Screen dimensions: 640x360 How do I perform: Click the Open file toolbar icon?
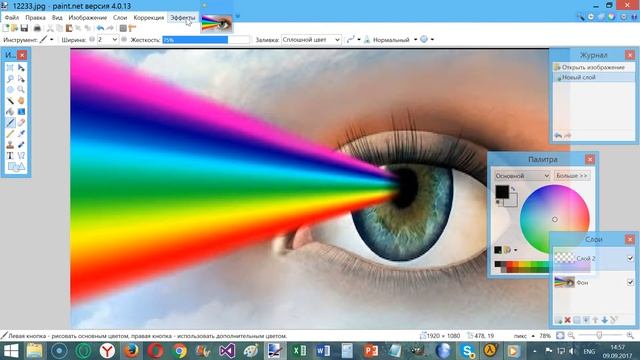click(x=15, y=28)
